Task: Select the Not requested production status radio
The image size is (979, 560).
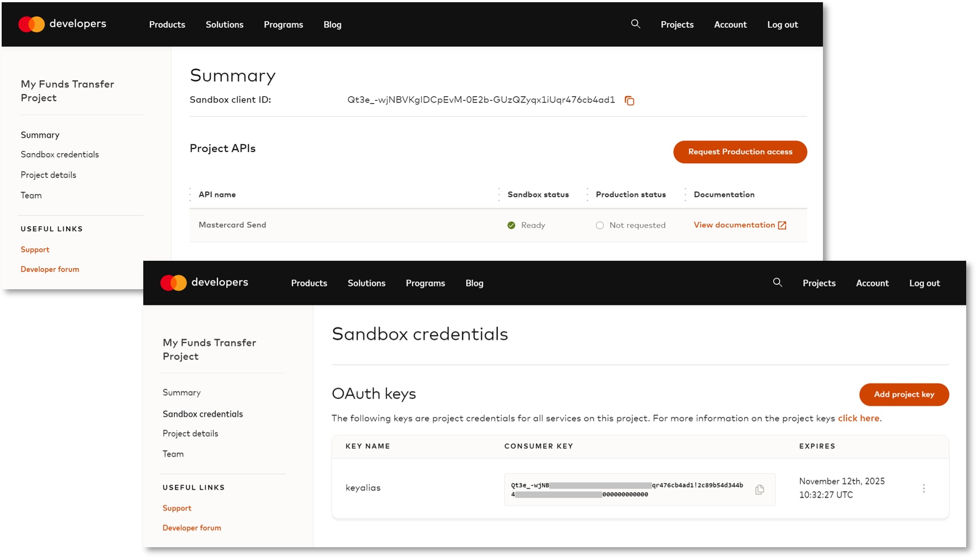Action: (599, 225)
